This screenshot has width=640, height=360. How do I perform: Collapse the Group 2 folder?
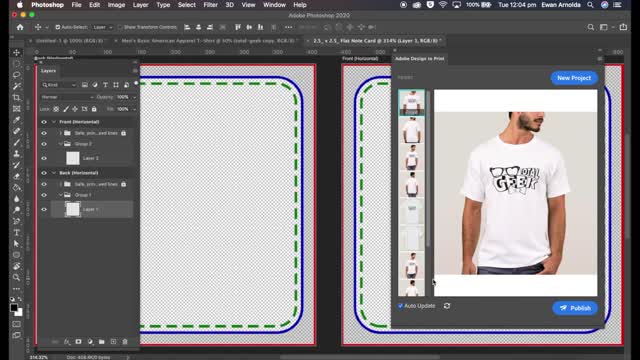point(60,144)
